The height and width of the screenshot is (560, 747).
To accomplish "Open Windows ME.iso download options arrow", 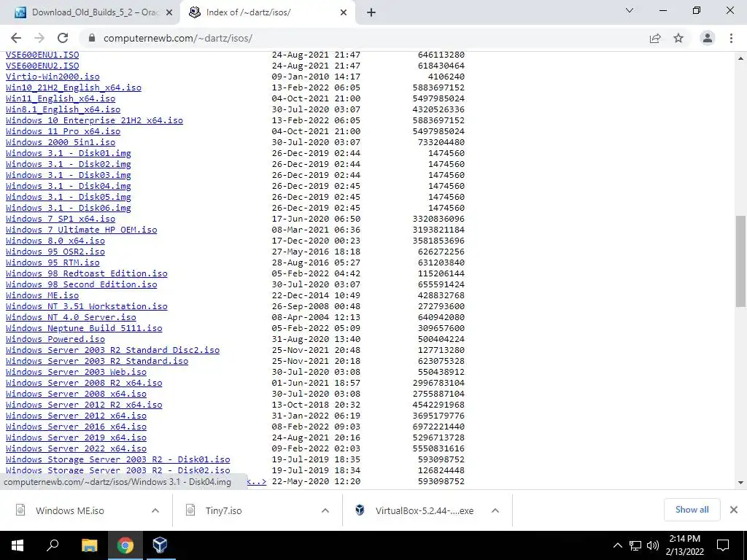I will click(155, 510).
